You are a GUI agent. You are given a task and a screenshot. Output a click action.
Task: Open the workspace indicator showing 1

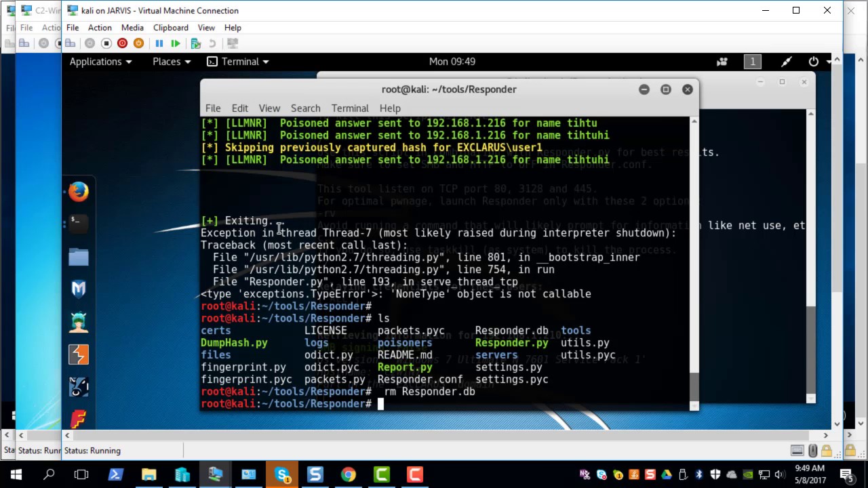click(752, 62)
